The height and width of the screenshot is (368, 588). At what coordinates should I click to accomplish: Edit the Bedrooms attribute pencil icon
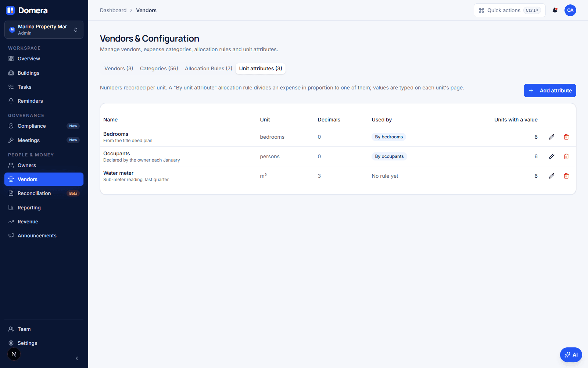pyautogui.click(x=552, y=137)
